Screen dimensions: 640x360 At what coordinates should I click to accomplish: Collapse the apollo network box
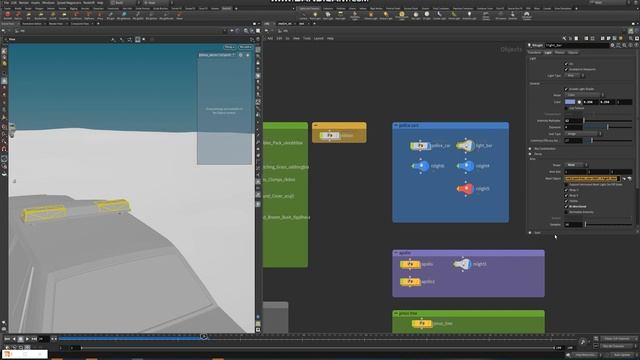coord(396,253)
